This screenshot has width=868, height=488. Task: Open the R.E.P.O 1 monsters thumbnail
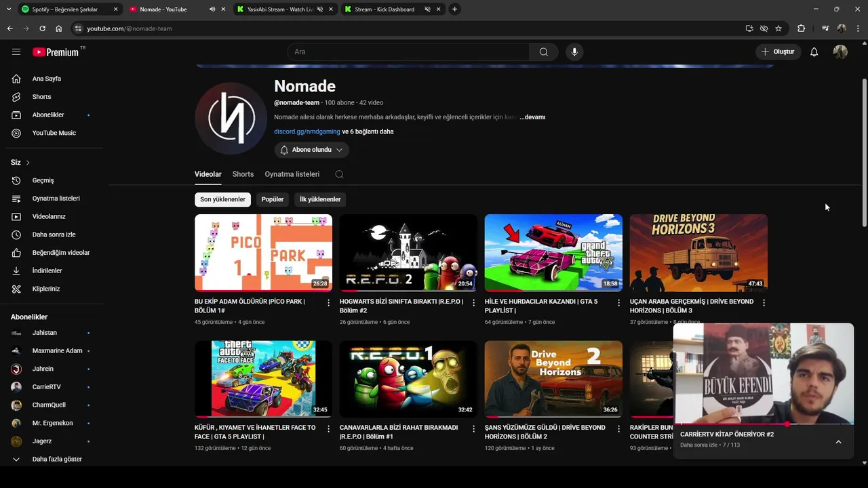[408, 379]
